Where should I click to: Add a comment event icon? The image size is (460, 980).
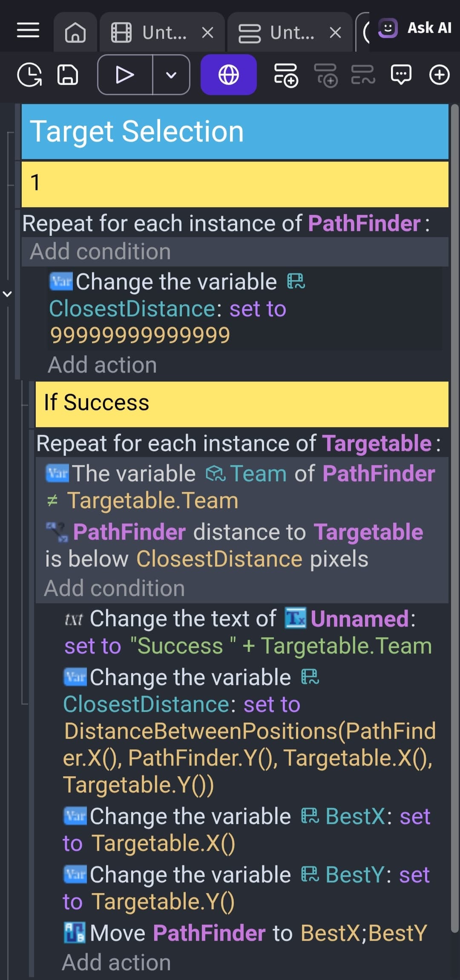tap(401, 75)
